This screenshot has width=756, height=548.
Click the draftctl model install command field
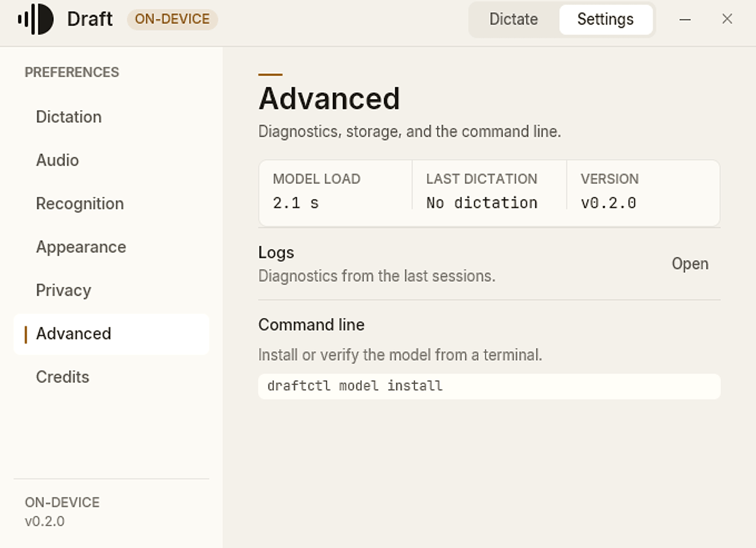pos(489,386)
